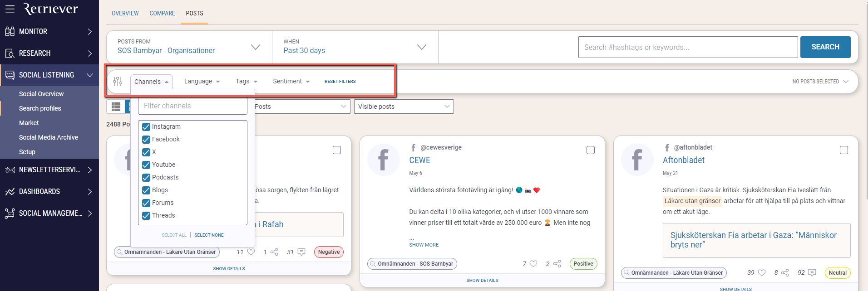Open the filter sliders icon
868x291 pixels.
pyautogui.click(x=118, y=81)
